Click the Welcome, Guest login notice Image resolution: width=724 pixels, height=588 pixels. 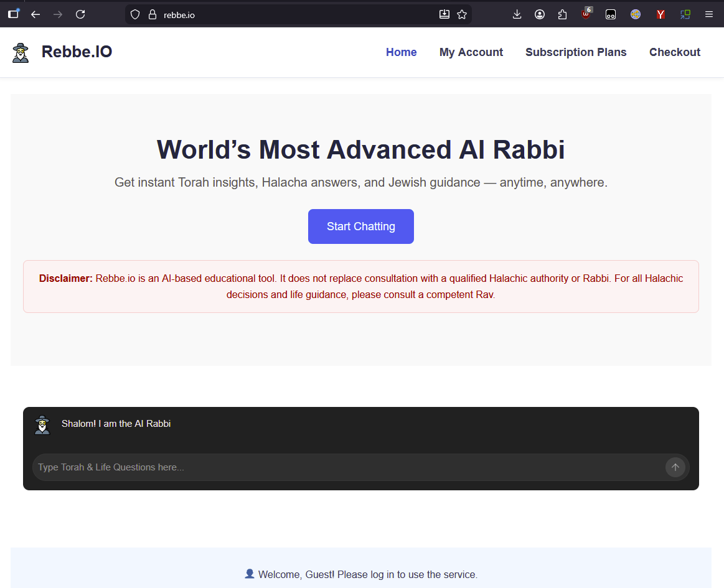(x=367, y=574)
